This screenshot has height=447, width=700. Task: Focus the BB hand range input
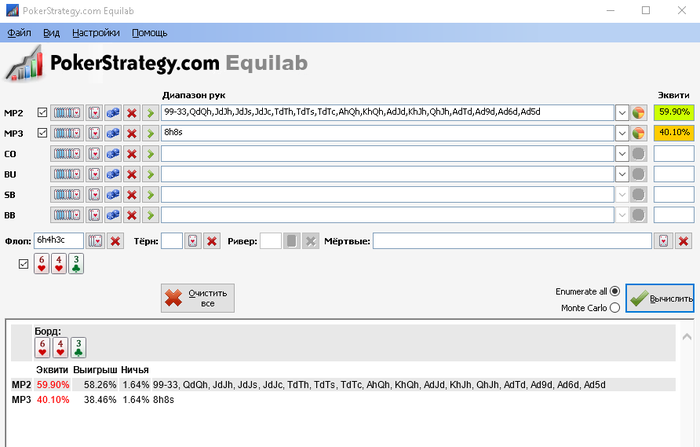click(388, 215)
